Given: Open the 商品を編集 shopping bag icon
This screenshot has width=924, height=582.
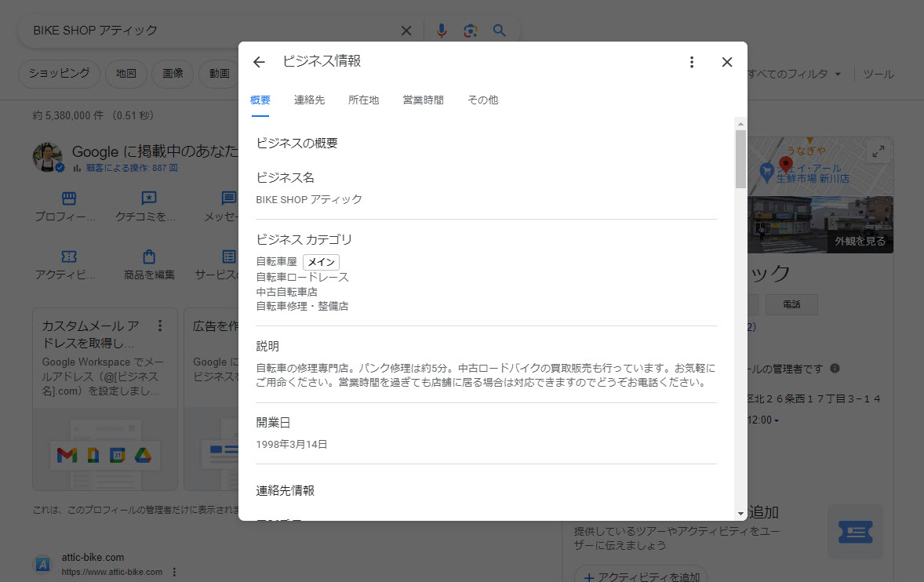Looking at the screenshot, I should pos(149,256).
